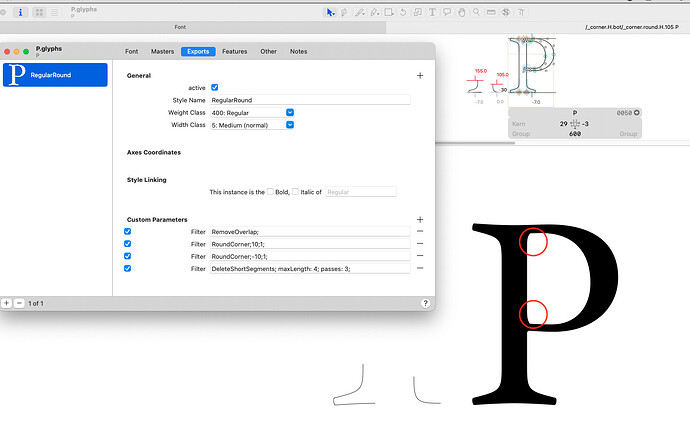Open the Weight Class dropdown
This screenshot has height=435, width=690.
tap(289, 112)
